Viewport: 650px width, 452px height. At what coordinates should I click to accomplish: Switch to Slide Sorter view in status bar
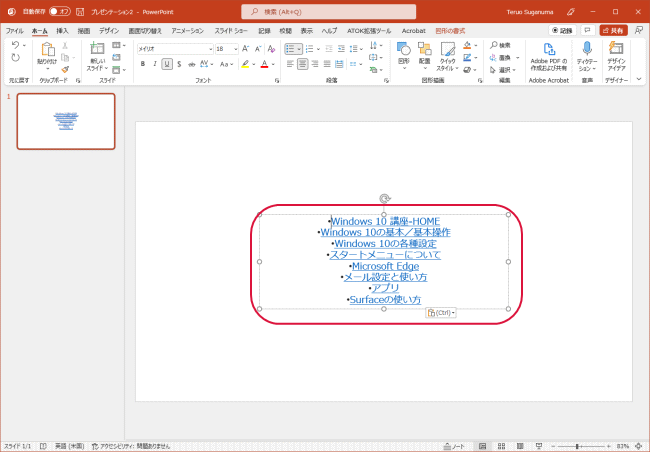tap(501, 446)
